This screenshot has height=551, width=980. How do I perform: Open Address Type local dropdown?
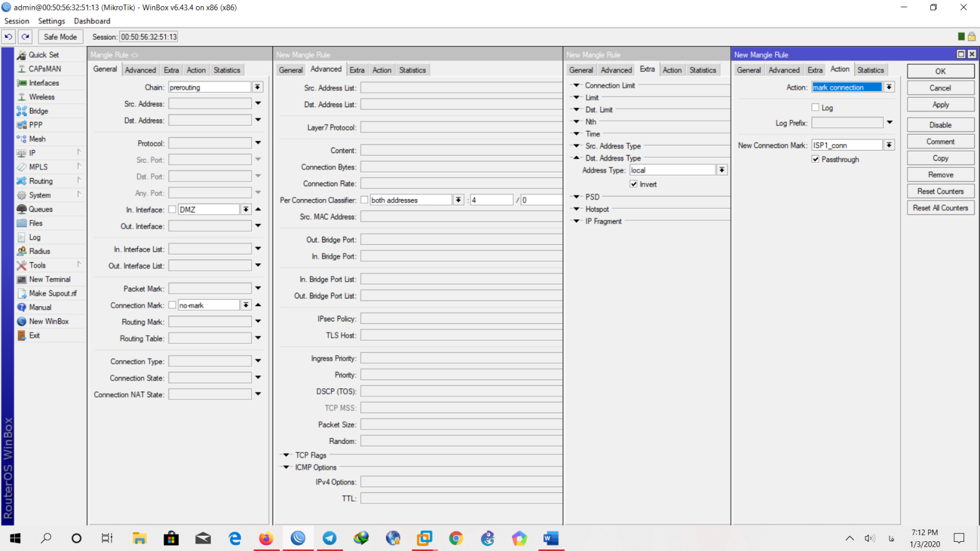722,170
